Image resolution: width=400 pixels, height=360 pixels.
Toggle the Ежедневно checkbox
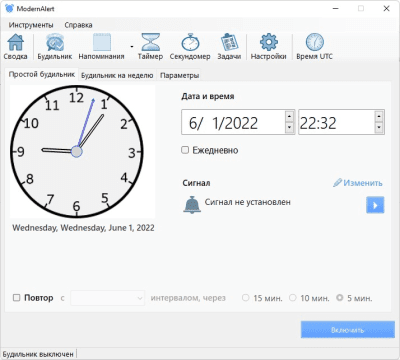(x=185, y=150)
